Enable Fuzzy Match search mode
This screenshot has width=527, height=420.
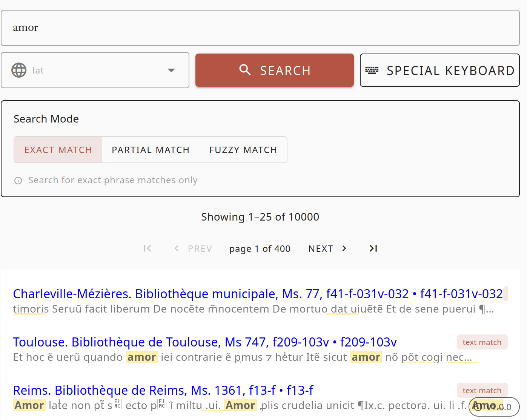coord(243,150)
